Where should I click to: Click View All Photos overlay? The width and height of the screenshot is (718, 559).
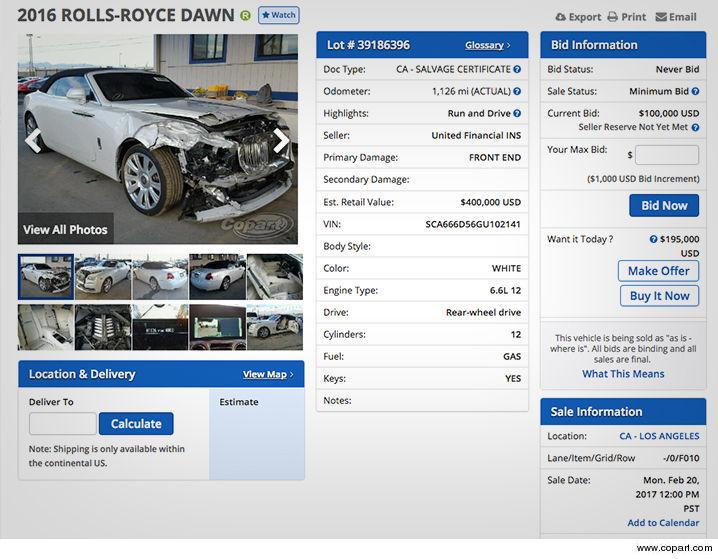pyautogui.click(x=65, y=229)
